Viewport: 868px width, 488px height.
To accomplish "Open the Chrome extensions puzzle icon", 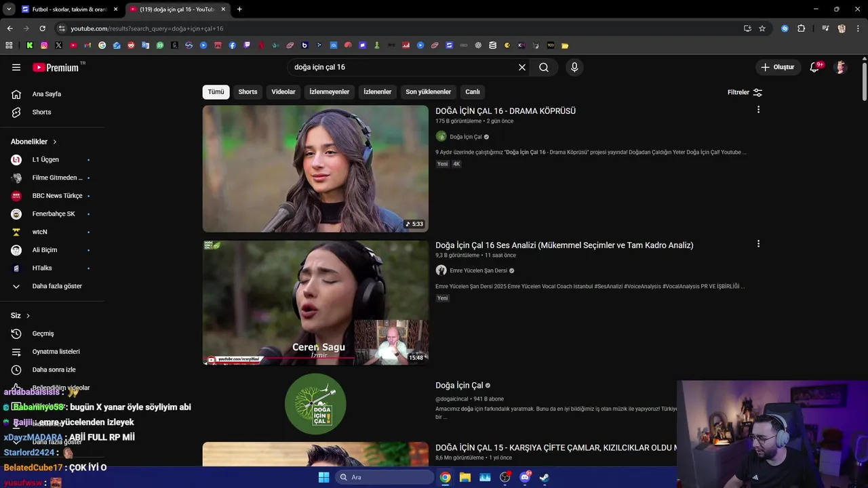I will point(801,28).
